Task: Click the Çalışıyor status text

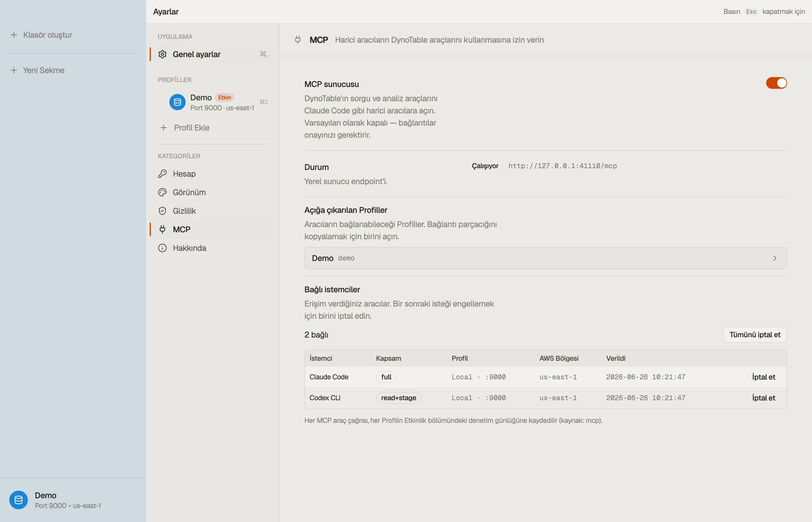Action: click(x=485, y=166)
